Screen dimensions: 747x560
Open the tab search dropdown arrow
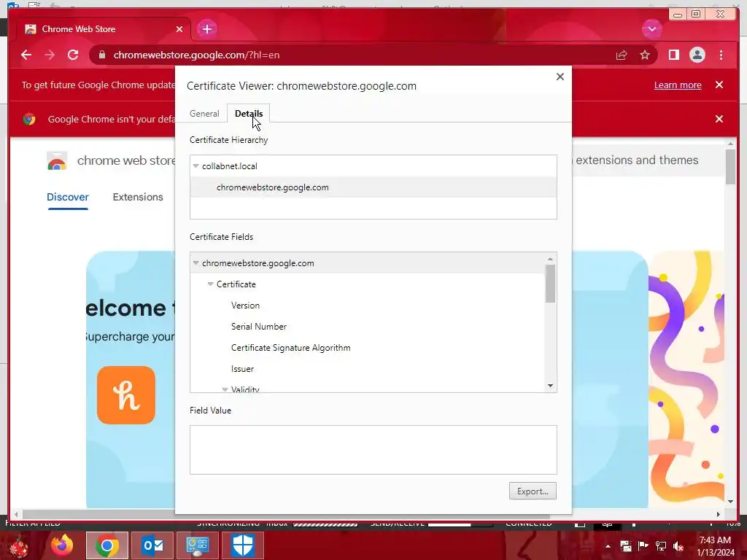coord(651,29)
